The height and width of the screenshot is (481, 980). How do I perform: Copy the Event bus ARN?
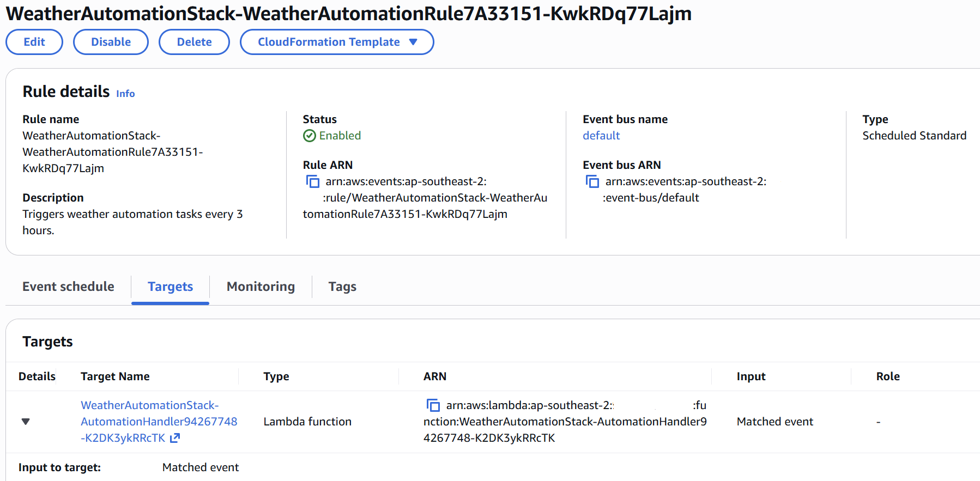click(592, 181)
